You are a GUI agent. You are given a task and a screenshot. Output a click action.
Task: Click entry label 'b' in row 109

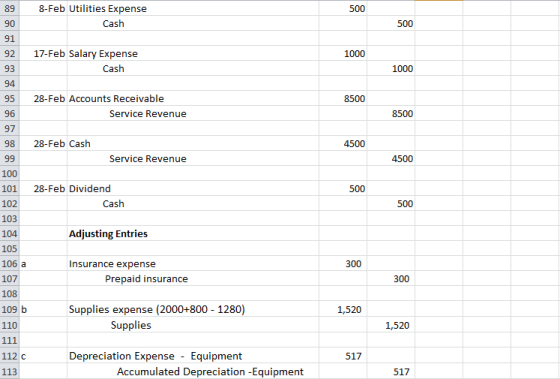pyautogui.click(x=43, y=309)
